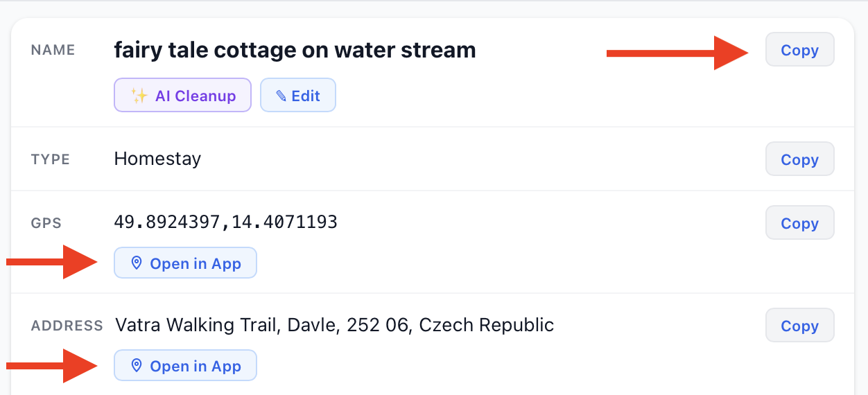This screenshot has height=395, width=868.
Task: Click the map pin icon under Address
Action: click(137, 366)
